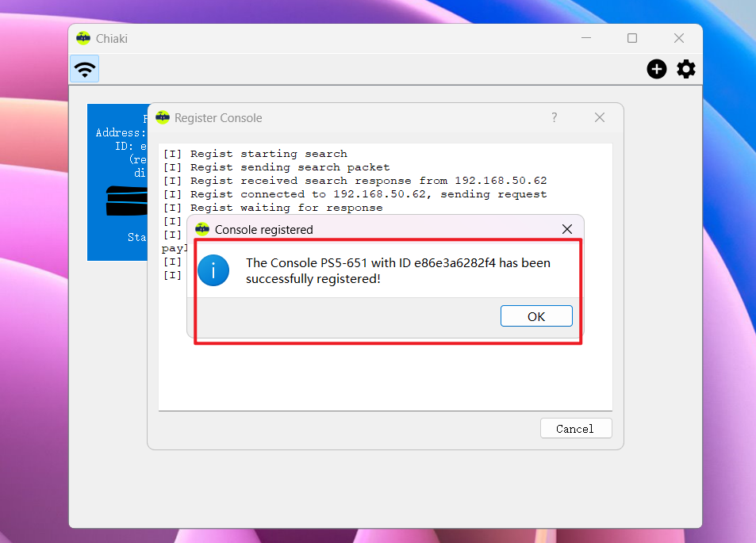Click the 'Register Console' window title
Viewport: 756px width, 543px height.
(218, 118)
